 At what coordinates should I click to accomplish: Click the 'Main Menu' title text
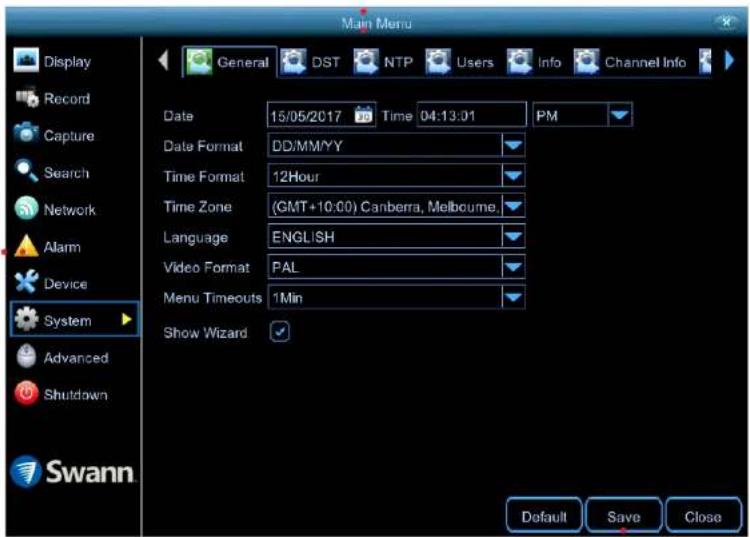point(376,23)
